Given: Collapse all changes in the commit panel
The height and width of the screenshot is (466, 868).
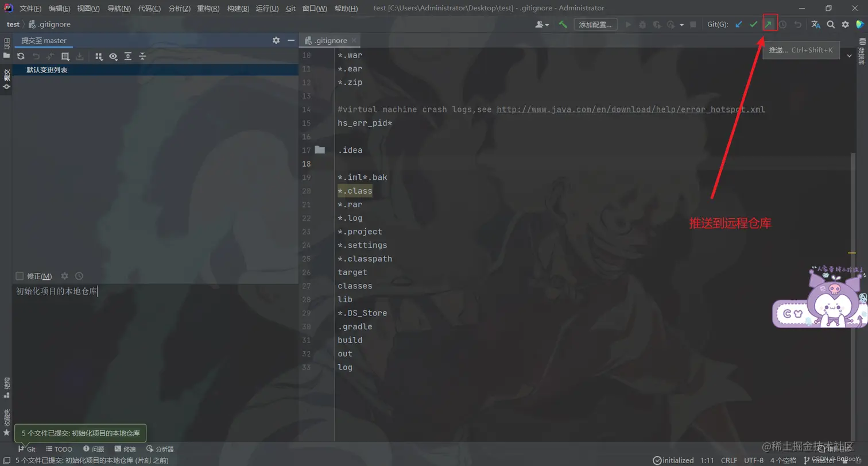Looking at the screenshot, I should coord(142,56).
